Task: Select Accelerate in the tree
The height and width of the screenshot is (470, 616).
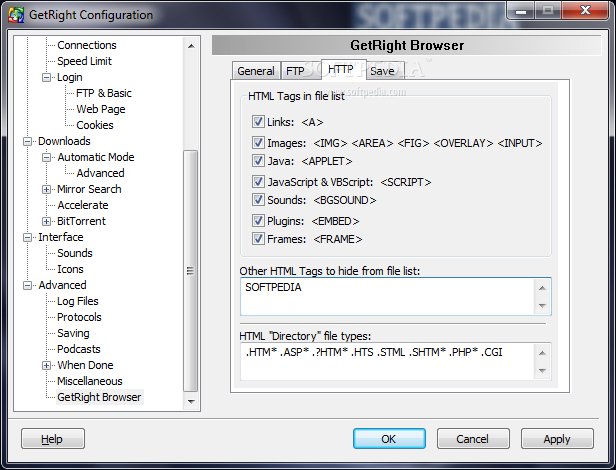Action: pos(82,205)
